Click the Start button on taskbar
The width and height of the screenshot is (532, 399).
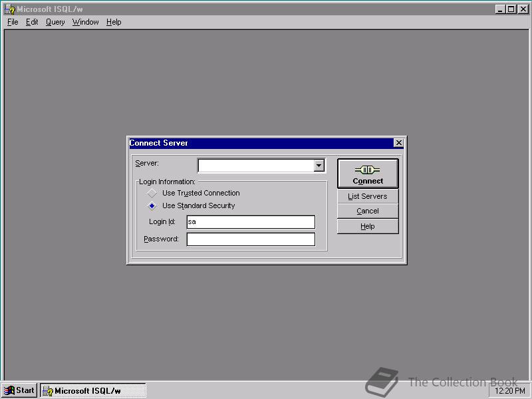[x=19, y=390]
